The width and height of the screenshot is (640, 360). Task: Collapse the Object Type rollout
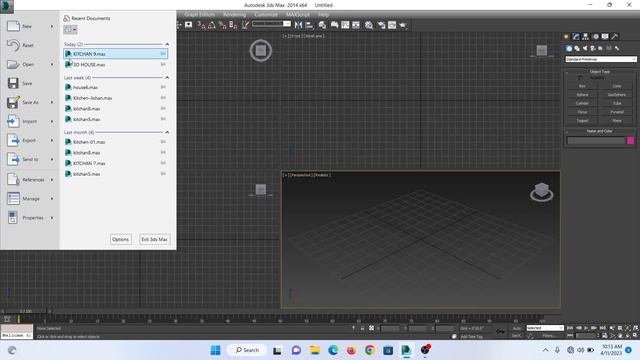pyautogui.click(x=600, y=71)
